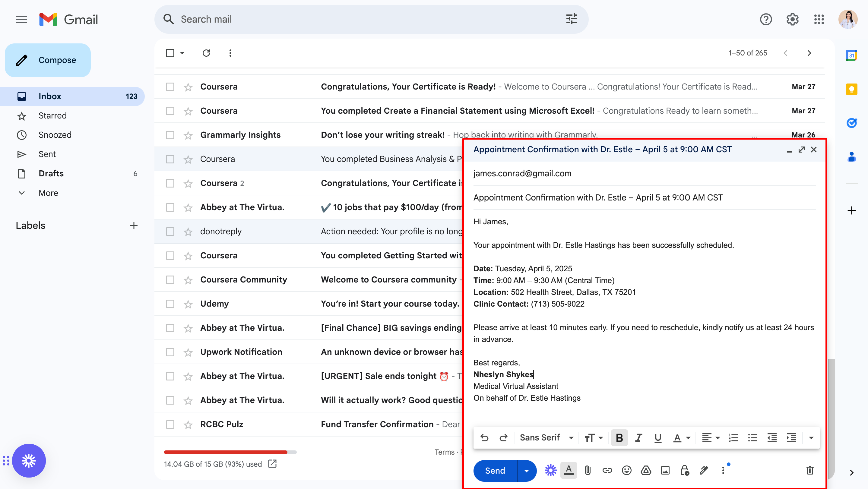Screen dimensions: 868x489
Task: Send the appointment confirmation email
Action: click(x=495, y=471)
